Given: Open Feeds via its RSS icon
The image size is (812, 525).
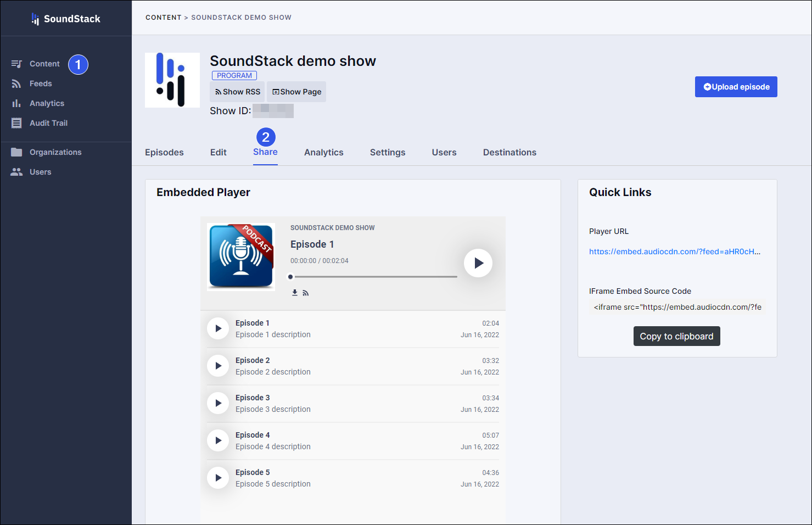Looking at the screenshot, I should [16, 83].
